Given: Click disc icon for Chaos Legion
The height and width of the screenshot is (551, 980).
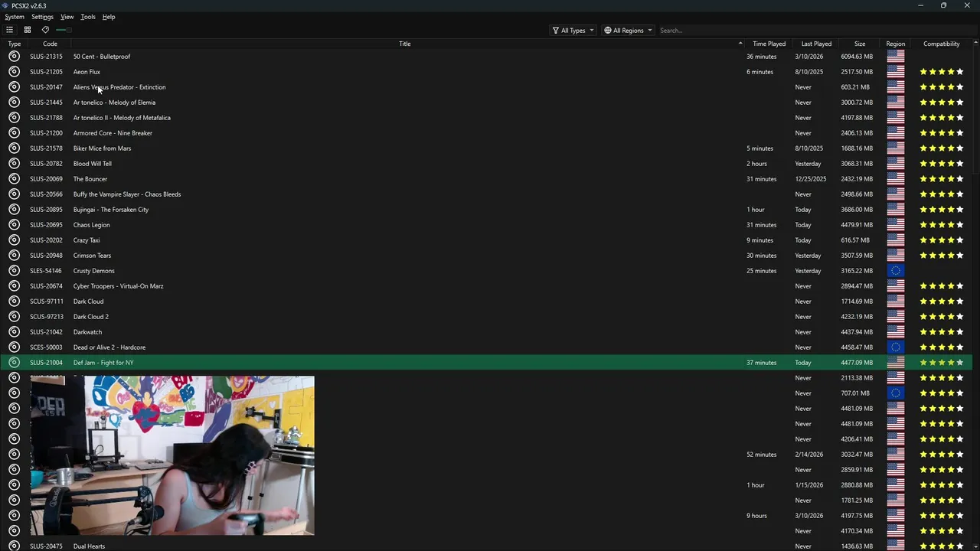Looking at the screenshot, I should coord(14,225).
